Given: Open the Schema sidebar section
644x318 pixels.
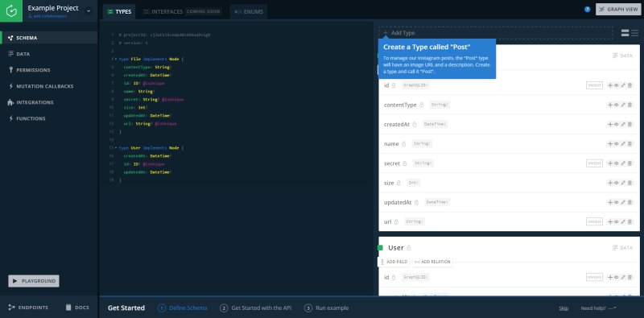Looking at the screenshot, I should (x=49, y=38).
